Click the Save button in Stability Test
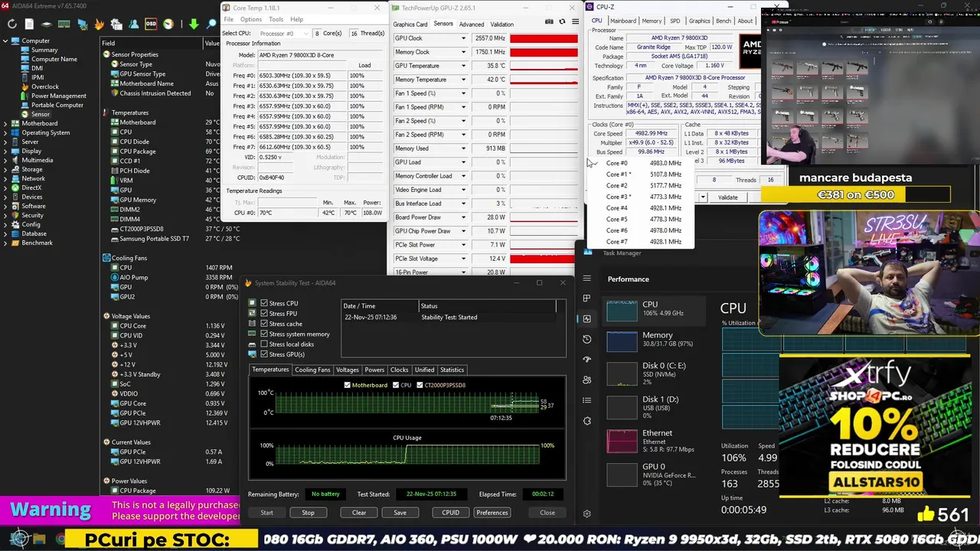 400,513
